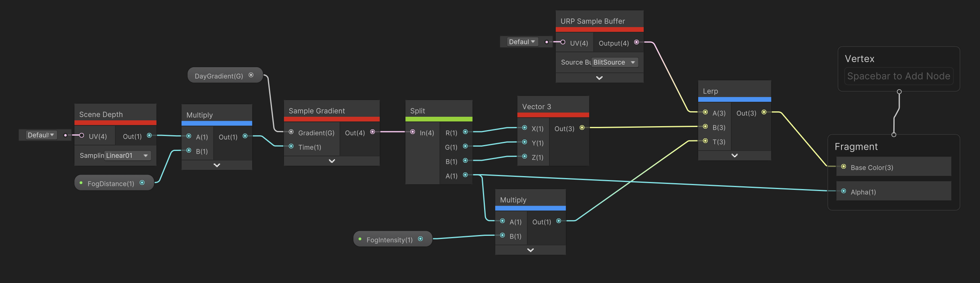Click the Split G(1) output port
Image resolution: width=980 pixels, height=283 pixels.
(x=465, y=146)
